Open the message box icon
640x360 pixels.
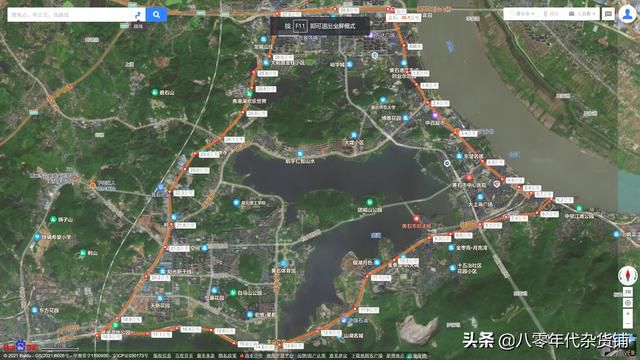point(608,14)
